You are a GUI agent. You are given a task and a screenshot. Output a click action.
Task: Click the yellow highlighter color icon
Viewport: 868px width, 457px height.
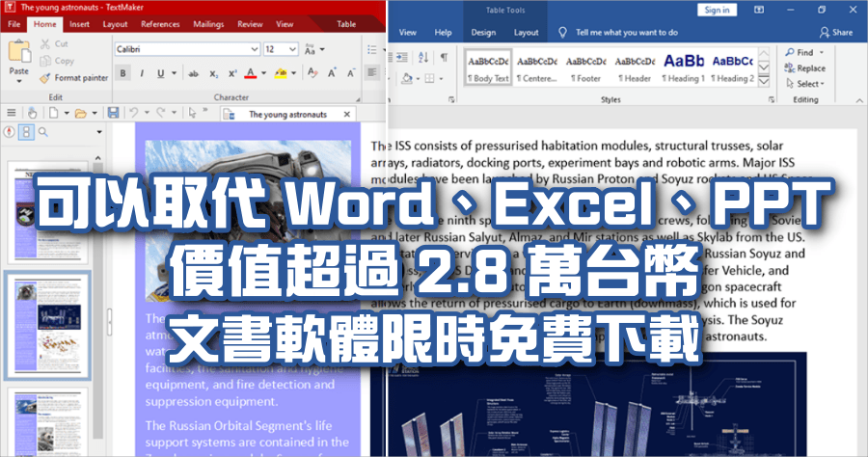tap(281, 73)
